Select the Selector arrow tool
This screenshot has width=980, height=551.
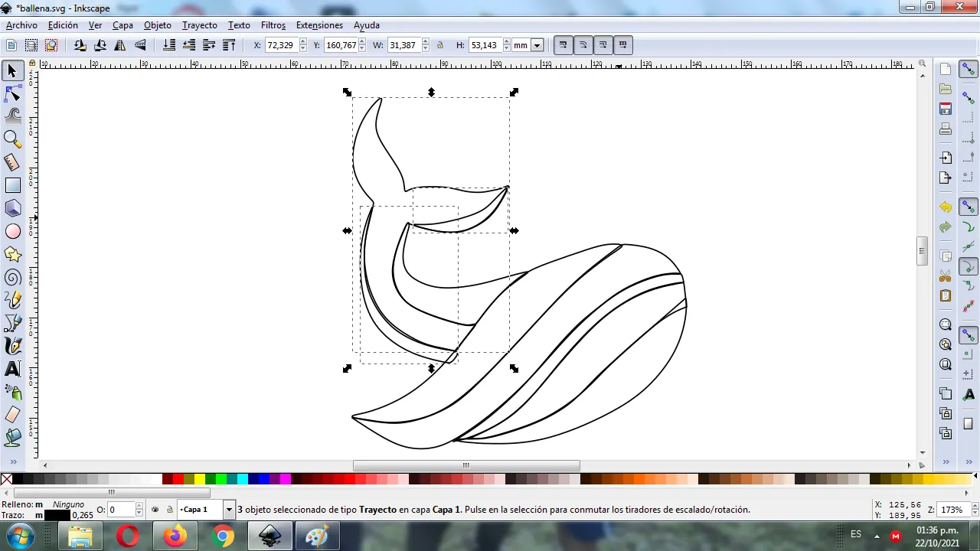pyautogui.click(x=12, y=71)
